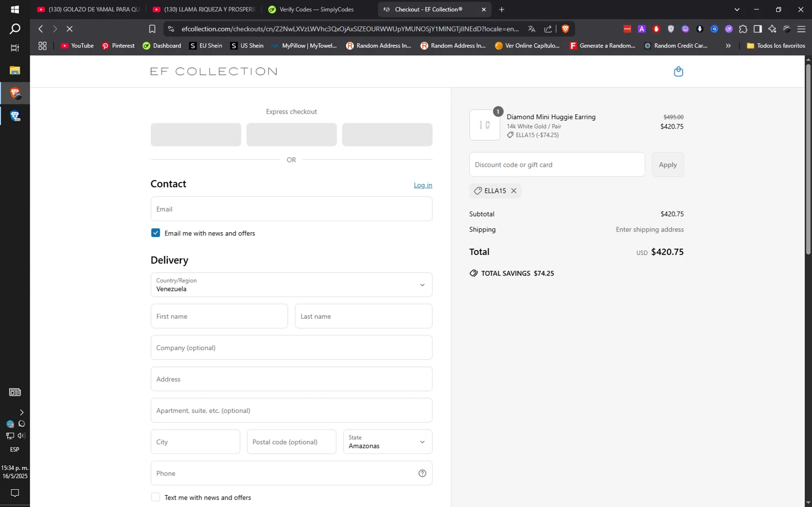Screen dimensions: 812x507
Task: Click the City input field
Action: point(195,442)
